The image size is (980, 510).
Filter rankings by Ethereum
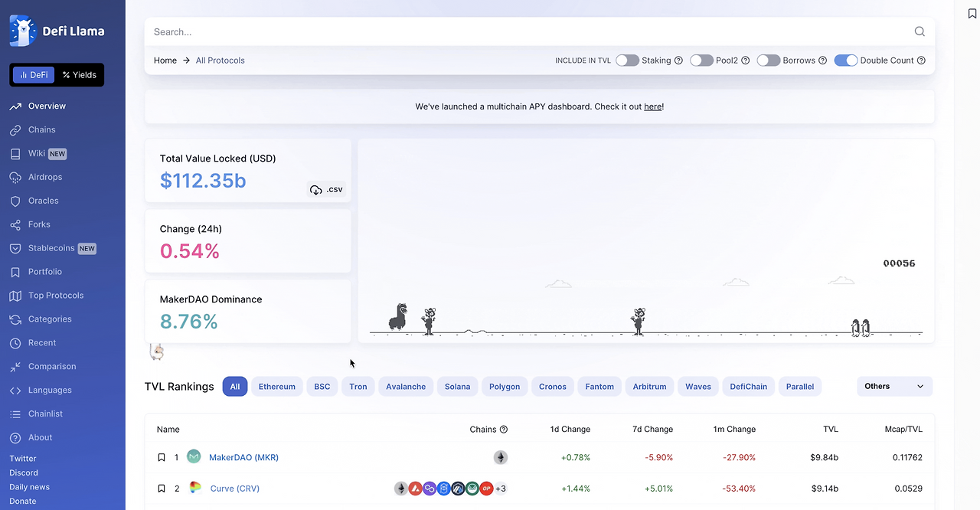(277, 387)
